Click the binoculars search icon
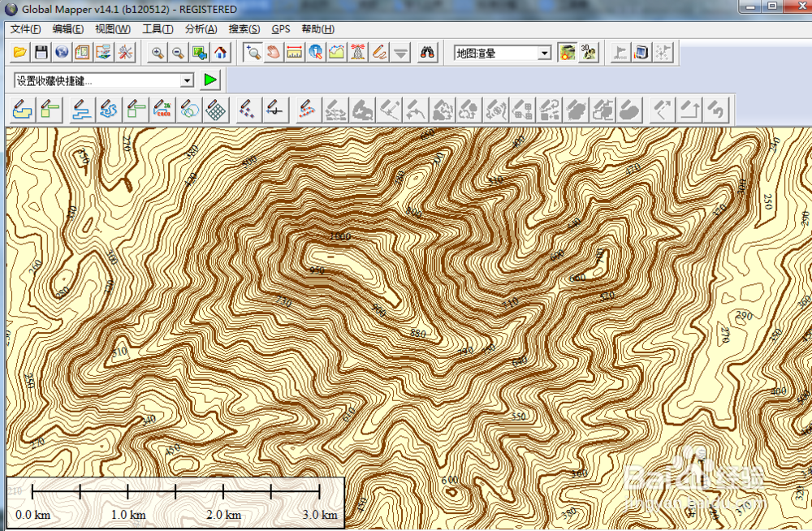This screenshot has height=531, width=812. click(x=427, y=53)
